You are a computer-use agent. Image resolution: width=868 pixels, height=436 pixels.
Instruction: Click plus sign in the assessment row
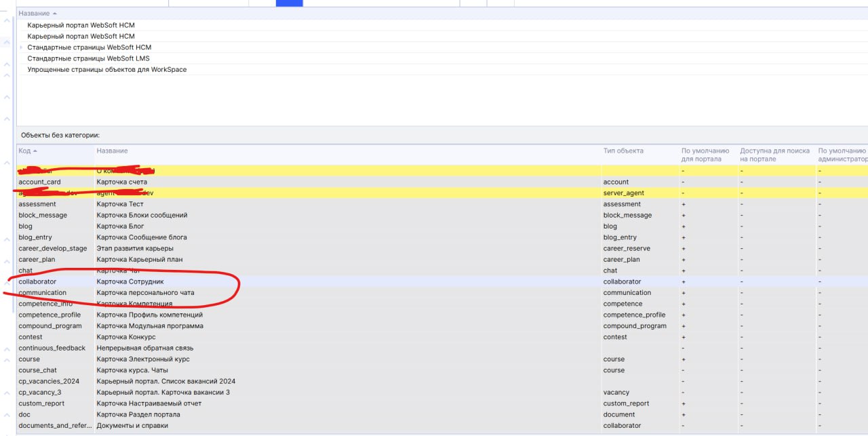click(684, 204)
